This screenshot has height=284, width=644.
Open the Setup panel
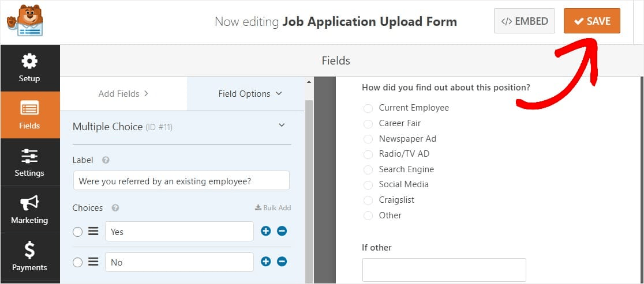pos(29,68)
